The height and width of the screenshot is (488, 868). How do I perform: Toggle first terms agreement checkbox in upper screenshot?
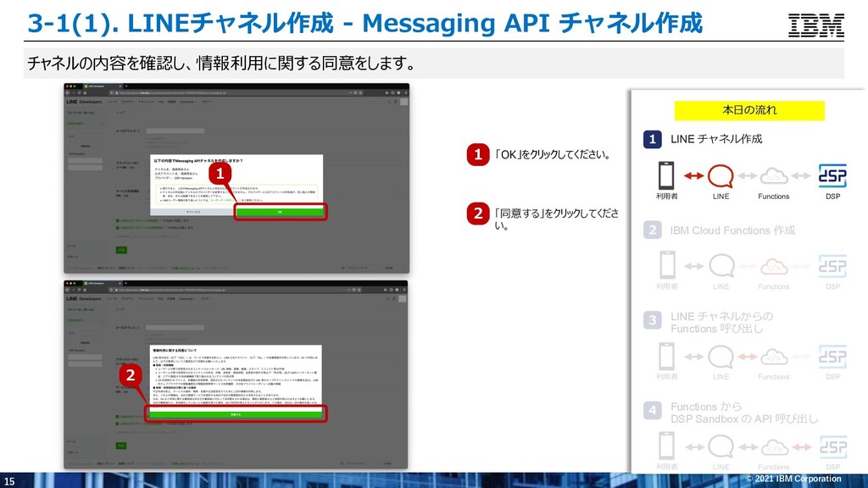[118, 221]
